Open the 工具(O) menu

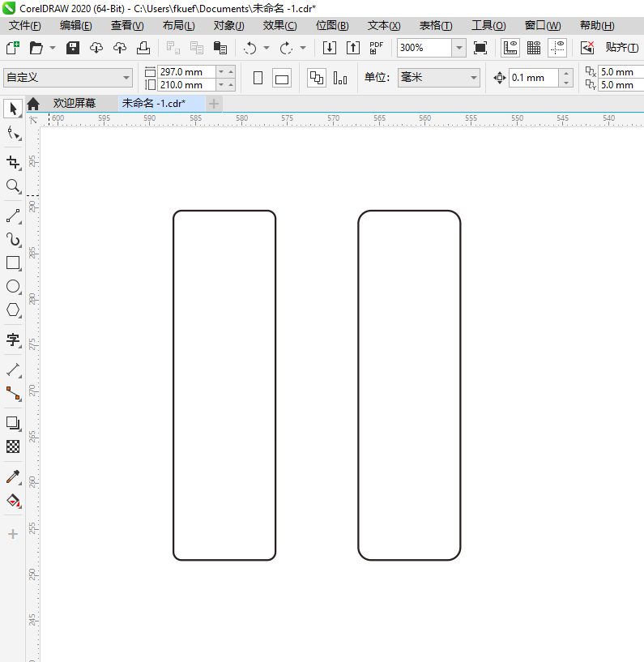[x=488, y=26]
